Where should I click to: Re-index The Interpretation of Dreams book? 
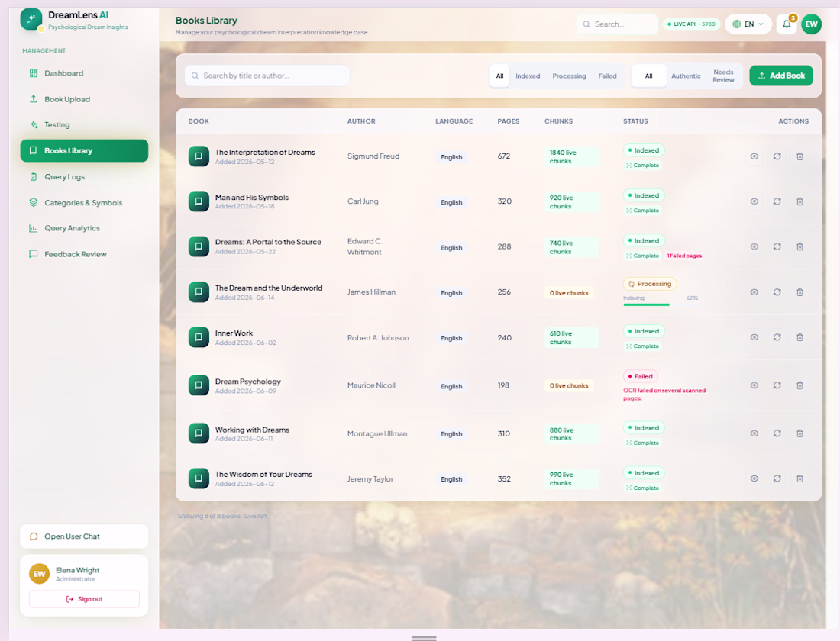[777, 156]
